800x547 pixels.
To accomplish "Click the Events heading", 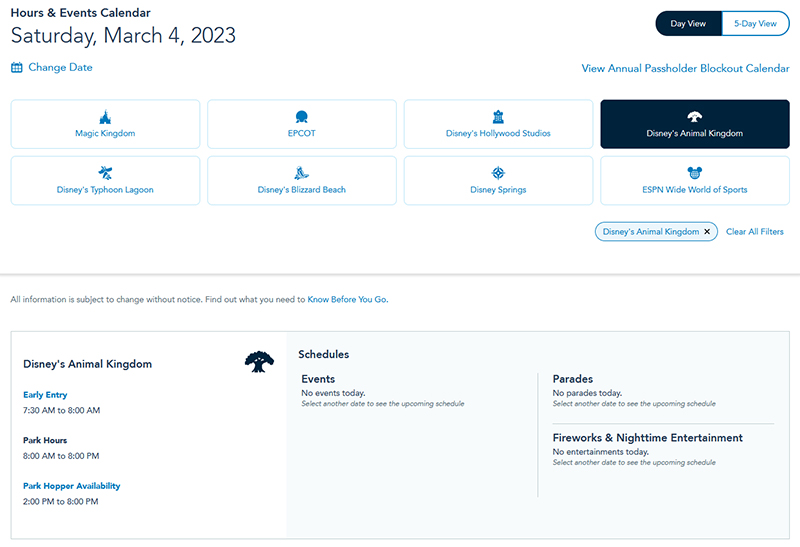I will (318, 379).
